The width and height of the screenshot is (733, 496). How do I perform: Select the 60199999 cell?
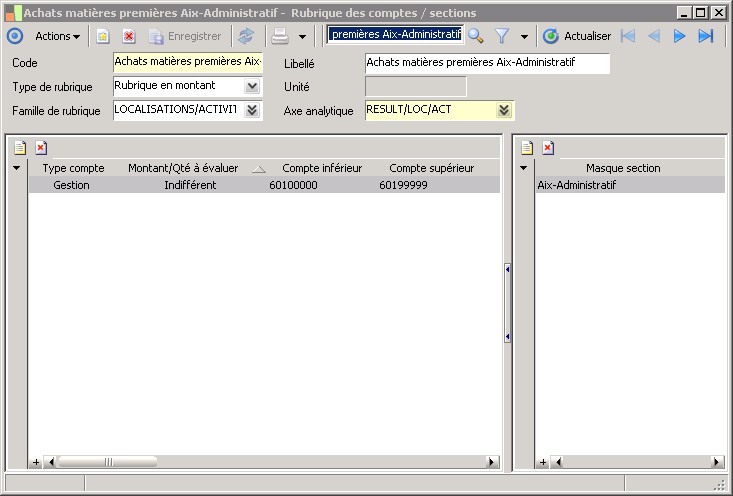(403, 185)
